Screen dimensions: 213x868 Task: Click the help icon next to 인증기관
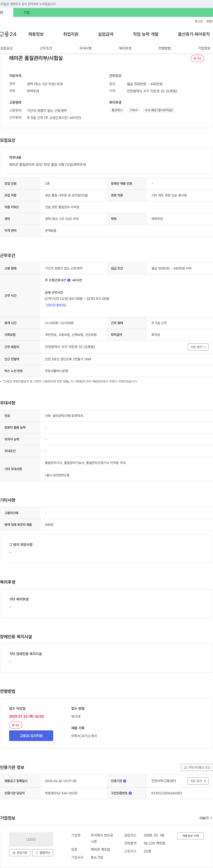[x=125, y=781]
